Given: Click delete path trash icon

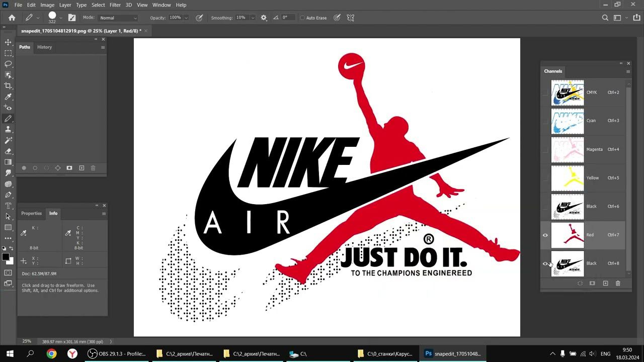Looking at the screenshot, I should tap(93, 168).
